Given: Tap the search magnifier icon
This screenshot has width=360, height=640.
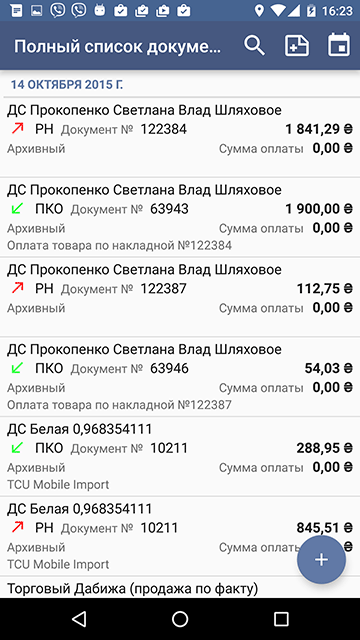Looking at the screenshot, I should [254, 45].
